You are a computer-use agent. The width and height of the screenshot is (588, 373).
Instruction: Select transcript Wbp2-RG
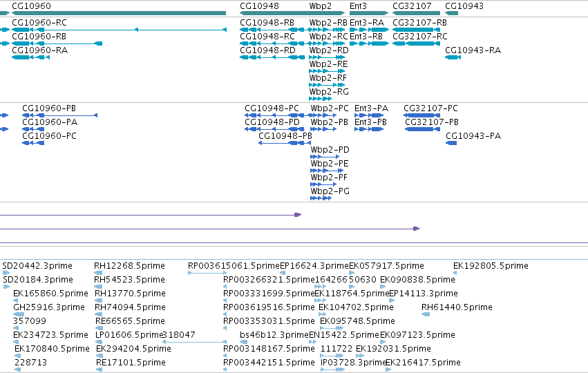(329, 92)
